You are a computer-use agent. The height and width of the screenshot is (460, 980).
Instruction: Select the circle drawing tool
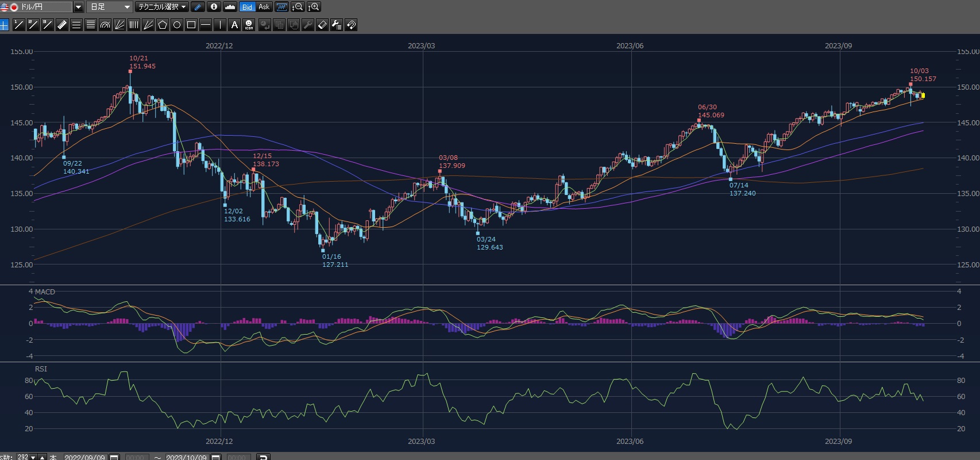point(177,25)
